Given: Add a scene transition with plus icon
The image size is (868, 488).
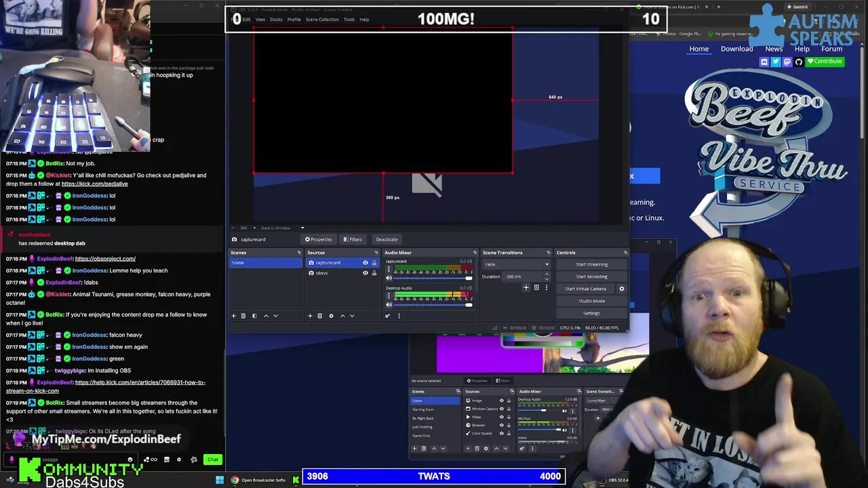Looking at the screenshot, I should click(x=526, y=287).
